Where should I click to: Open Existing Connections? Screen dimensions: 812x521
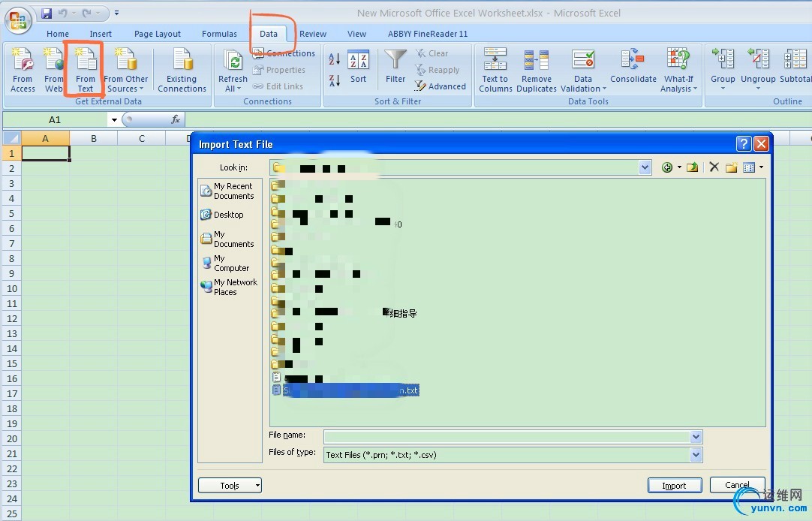coord(182,70)
